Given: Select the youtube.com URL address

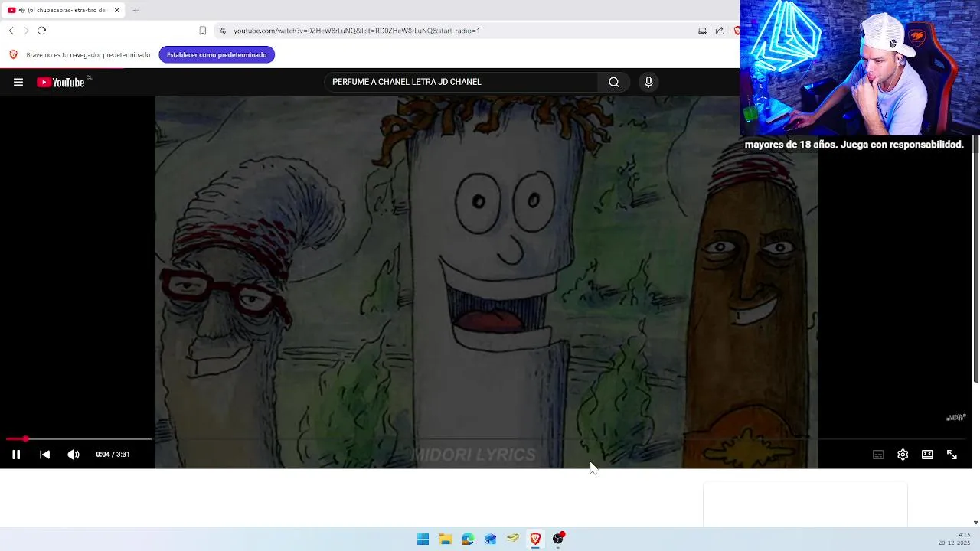Looking at the screenshot, I should [357, 31].
